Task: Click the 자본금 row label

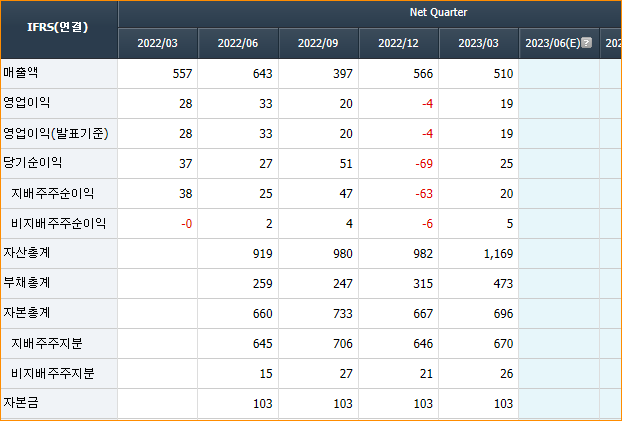Action: point(21,403)
